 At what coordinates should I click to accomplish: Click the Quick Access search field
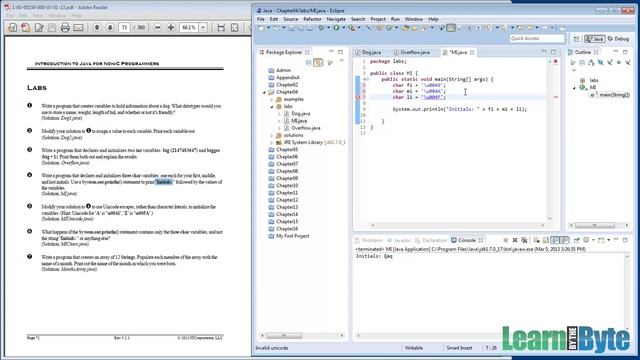pyautogui.click(x=537, y=38)
